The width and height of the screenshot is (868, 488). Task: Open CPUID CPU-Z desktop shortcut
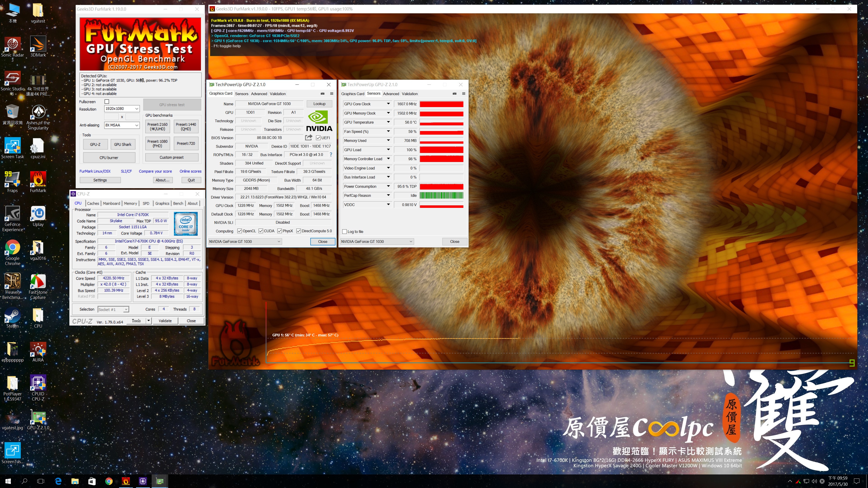coord(38,388)
